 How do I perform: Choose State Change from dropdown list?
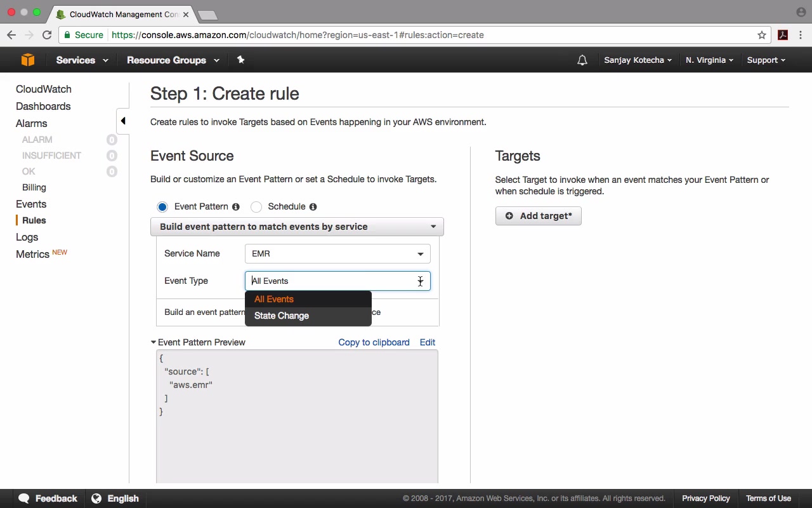click(282, 316)
